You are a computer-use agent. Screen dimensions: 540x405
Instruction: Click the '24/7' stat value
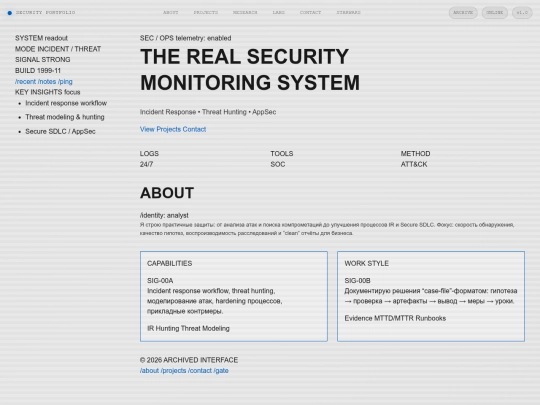pyautogui.click(x=146, y=164)
